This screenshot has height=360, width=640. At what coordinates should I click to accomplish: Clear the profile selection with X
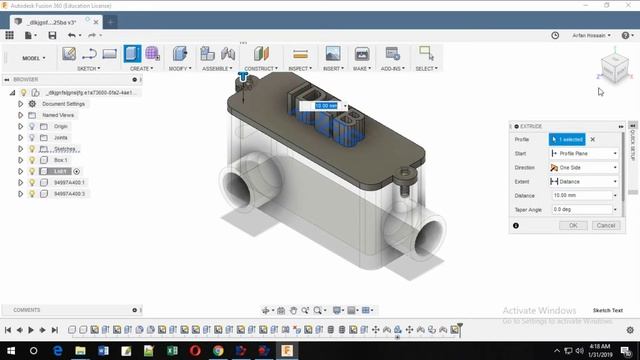click(x=593, y=140)
